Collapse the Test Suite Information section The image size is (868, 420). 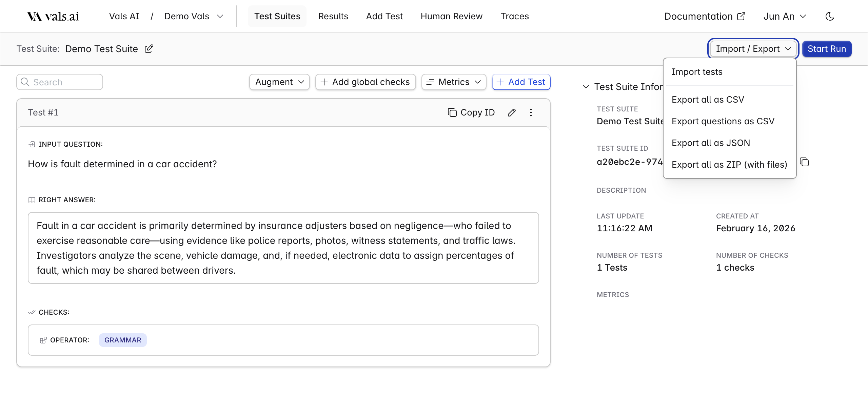pos(586,87)
